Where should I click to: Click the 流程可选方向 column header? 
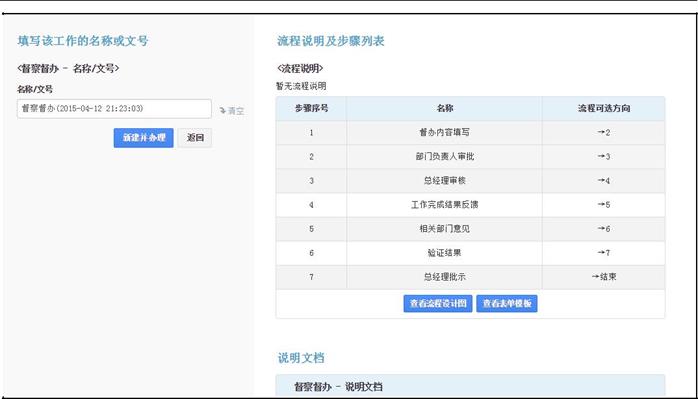click(x=604, y=108)
